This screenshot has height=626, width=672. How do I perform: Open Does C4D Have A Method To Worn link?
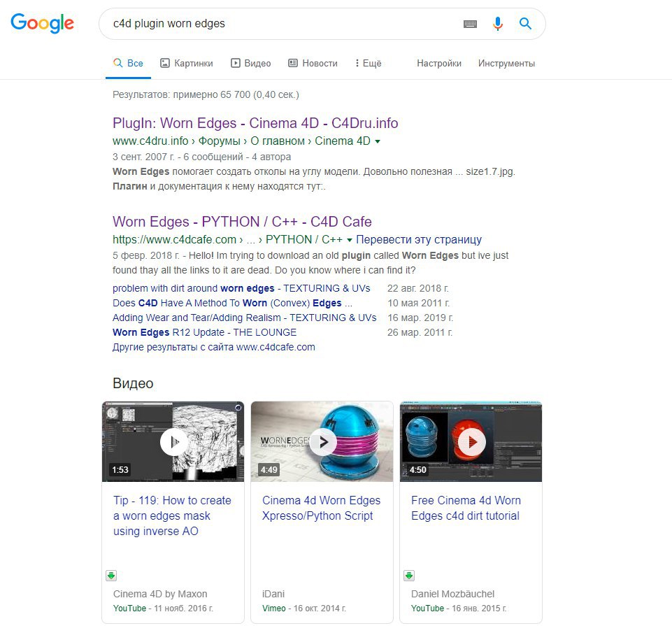[232, 303]
